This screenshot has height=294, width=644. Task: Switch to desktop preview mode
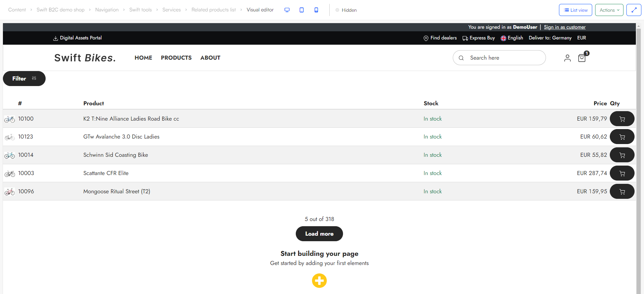point(287,10)
